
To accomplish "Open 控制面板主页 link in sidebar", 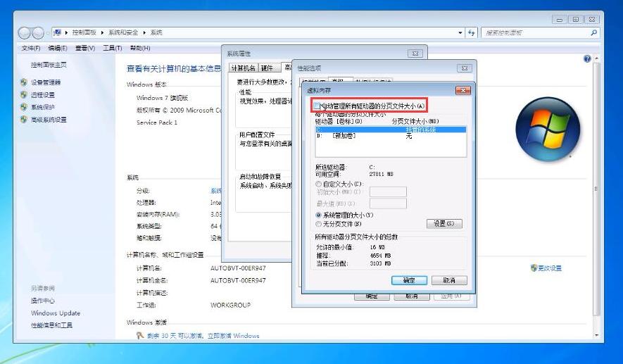I will tap(49, 65).
